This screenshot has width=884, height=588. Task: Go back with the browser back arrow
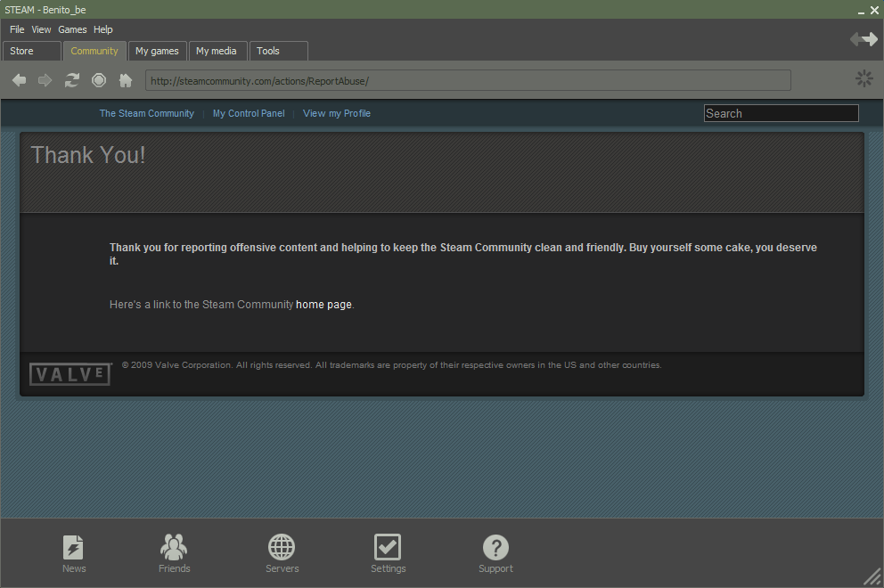pos(20,80)
